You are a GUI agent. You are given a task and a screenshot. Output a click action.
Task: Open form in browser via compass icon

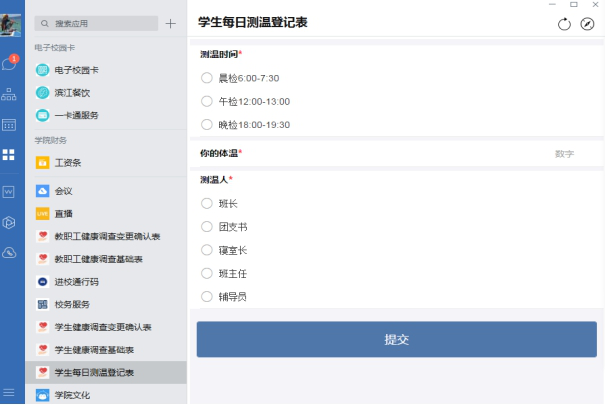(587, 24)
